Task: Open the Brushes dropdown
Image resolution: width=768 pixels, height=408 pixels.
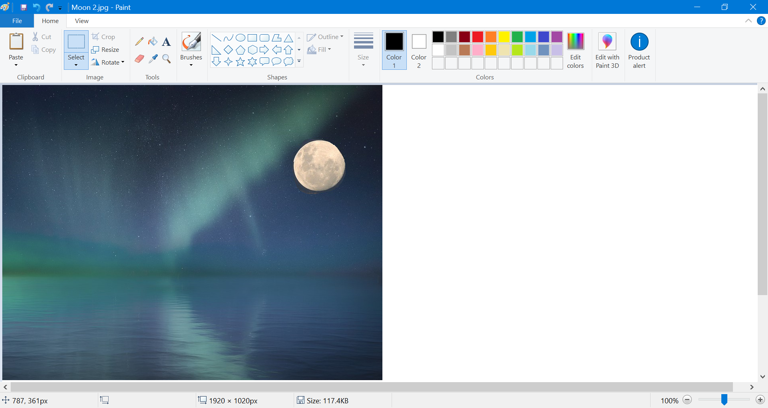Action: tap(191, 62)
